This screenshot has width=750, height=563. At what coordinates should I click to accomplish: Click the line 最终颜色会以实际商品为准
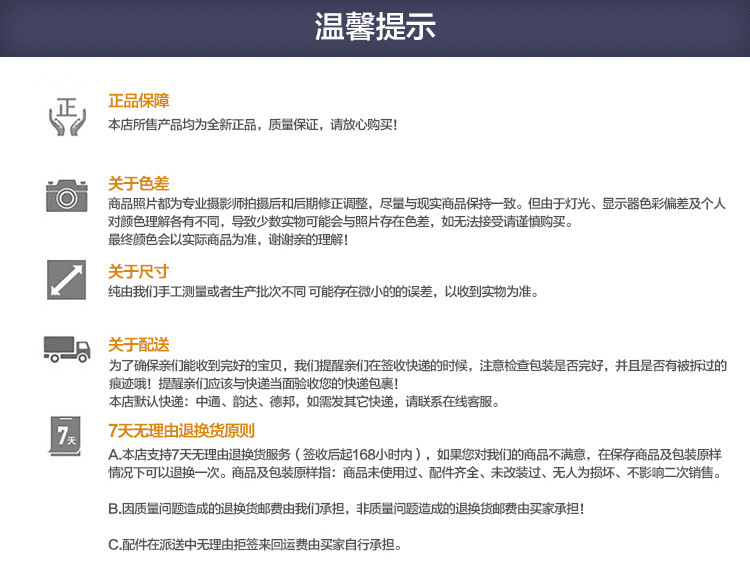pyautogui.click(x=228, y=239)
